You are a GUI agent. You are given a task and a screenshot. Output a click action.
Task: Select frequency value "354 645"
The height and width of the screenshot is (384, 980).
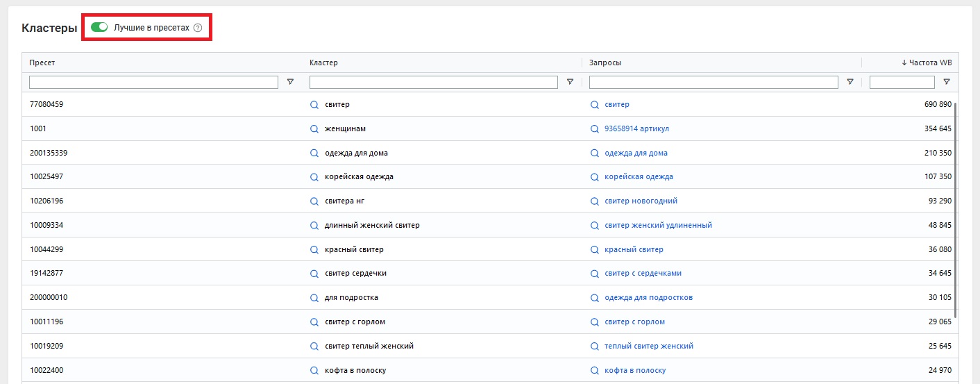point(938,129)
